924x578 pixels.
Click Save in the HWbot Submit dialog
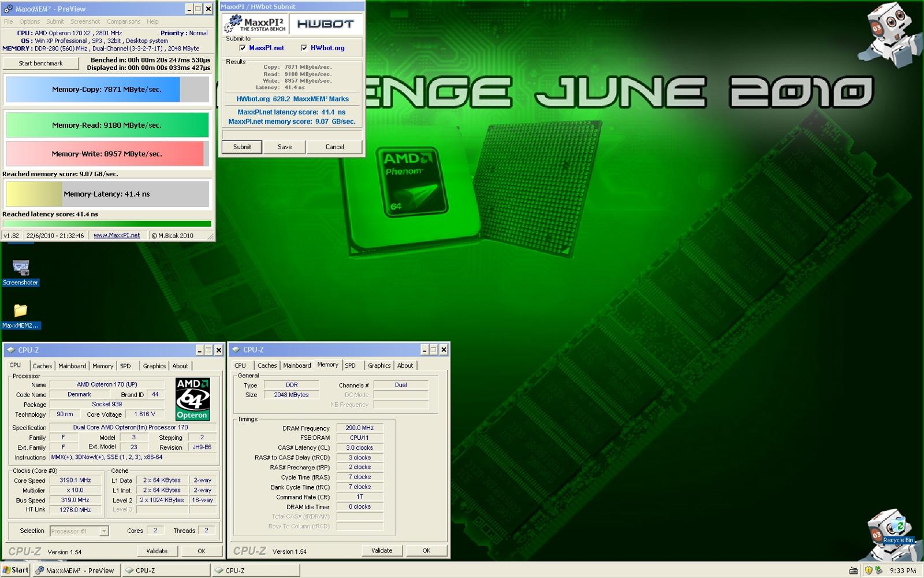pyautogui.click(x=285, y=147)
